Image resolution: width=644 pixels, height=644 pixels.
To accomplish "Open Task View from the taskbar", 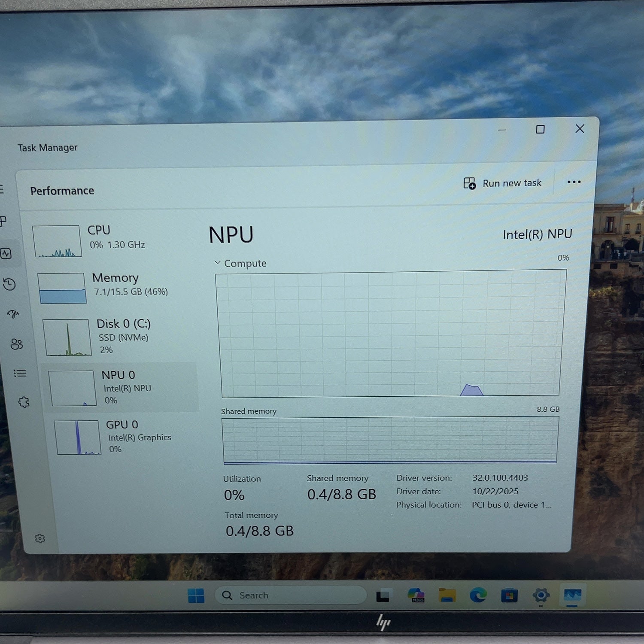I will [x=383, y=596].
